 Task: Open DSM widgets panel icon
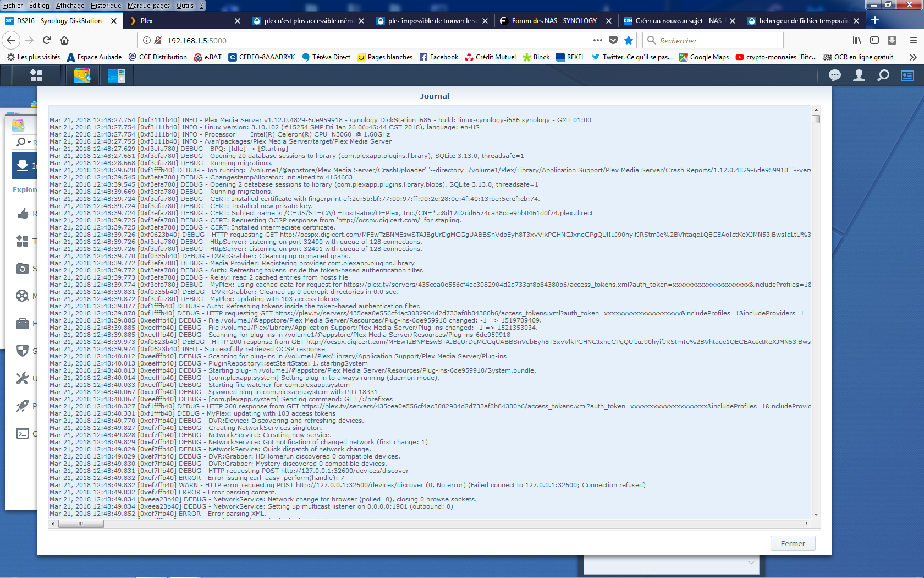(x=908, y=75)
